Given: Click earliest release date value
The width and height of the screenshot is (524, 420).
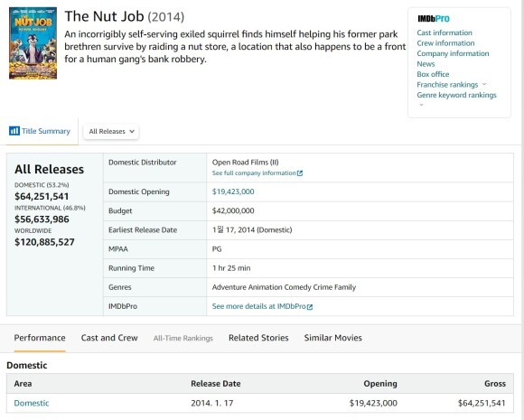Looking at the screenshot, I should click(252, 230).
